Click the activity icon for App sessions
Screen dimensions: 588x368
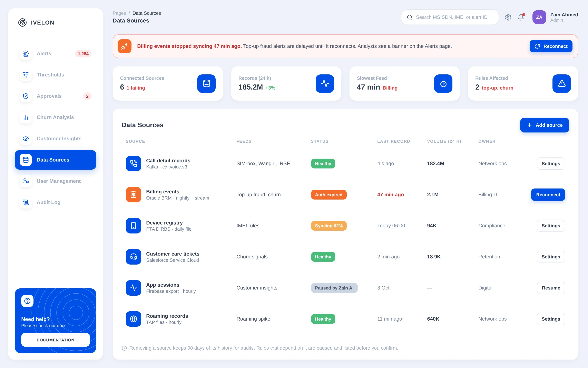tap(133, 288)
